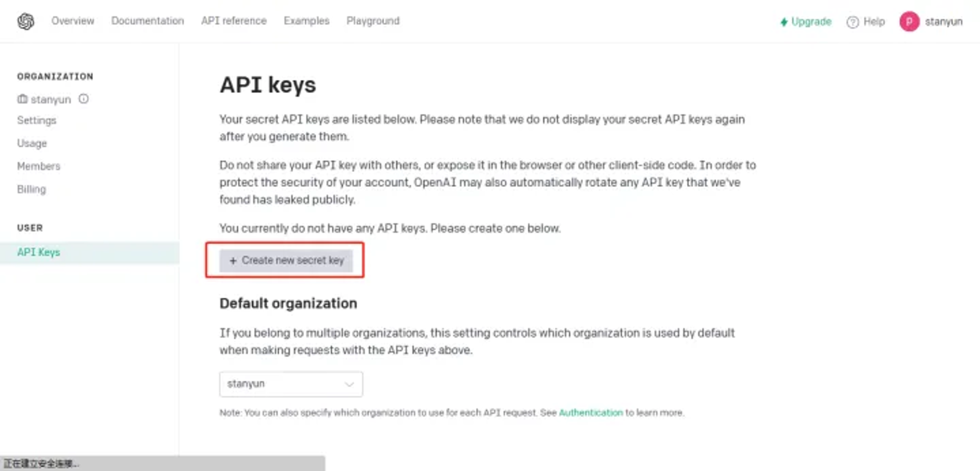
Task: Expand the stanyun default organization dropdown
Action: pos(291,384)
